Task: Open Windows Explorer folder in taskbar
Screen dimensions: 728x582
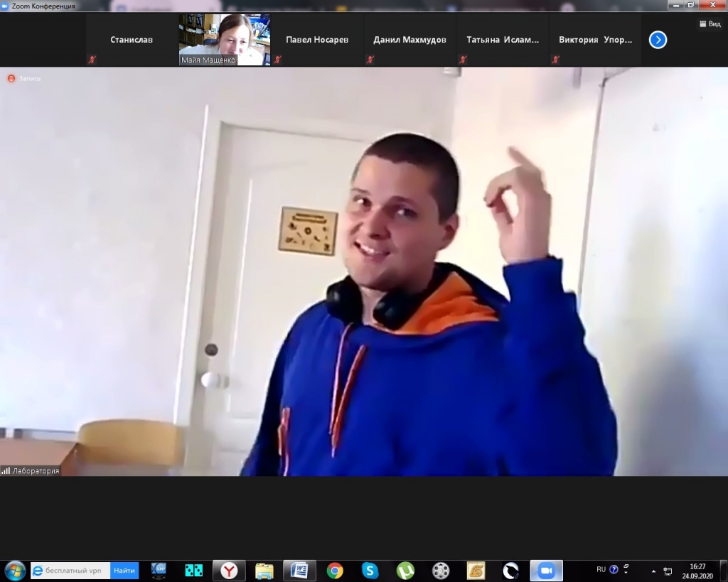Action: point(264,570)
